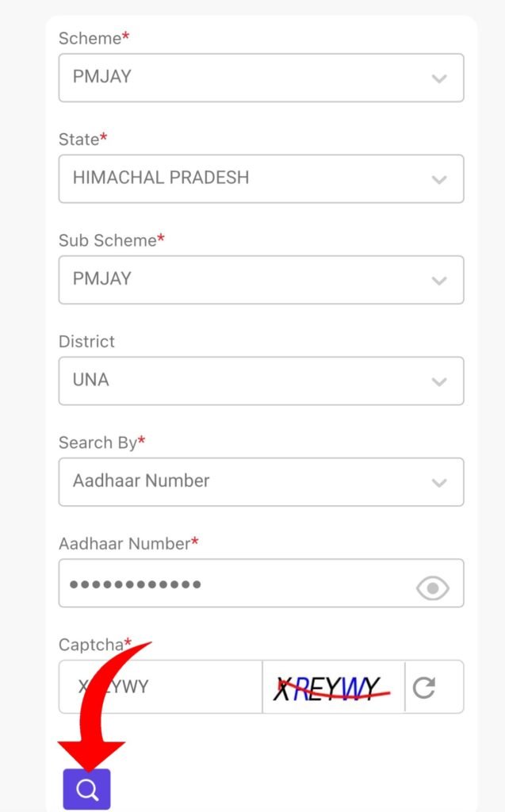Screen dimensions: 505x812
Task: Click the Sub Scheme field label
Action: click(x=107, y=240)
